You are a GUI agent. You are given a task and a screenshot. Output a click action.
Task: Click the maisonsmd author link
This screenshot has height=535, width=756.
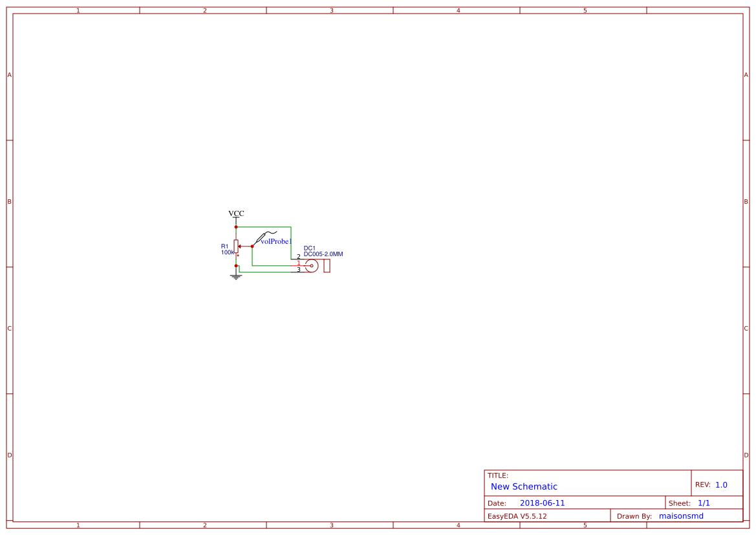coord(681,516)
